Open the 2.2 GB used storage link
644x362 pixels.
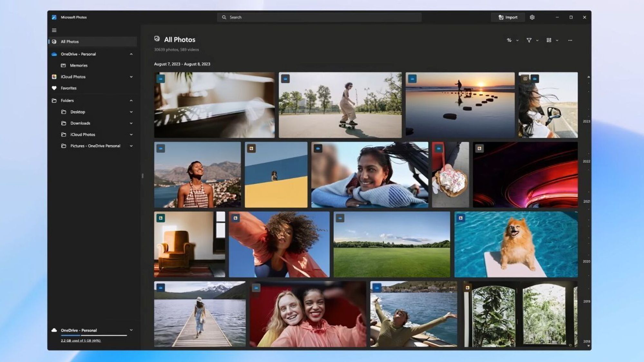[x=81, y=340]
